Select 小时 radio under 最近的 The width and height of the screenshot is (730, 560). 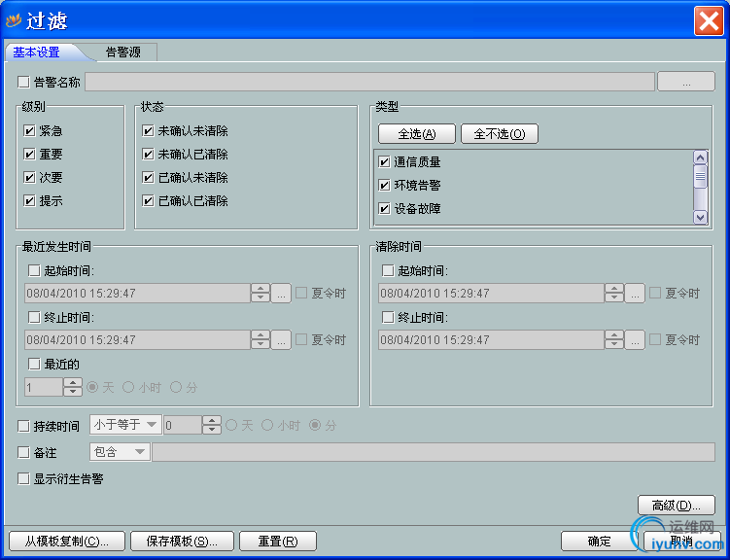pyautogui.click(x=128, y=387)
